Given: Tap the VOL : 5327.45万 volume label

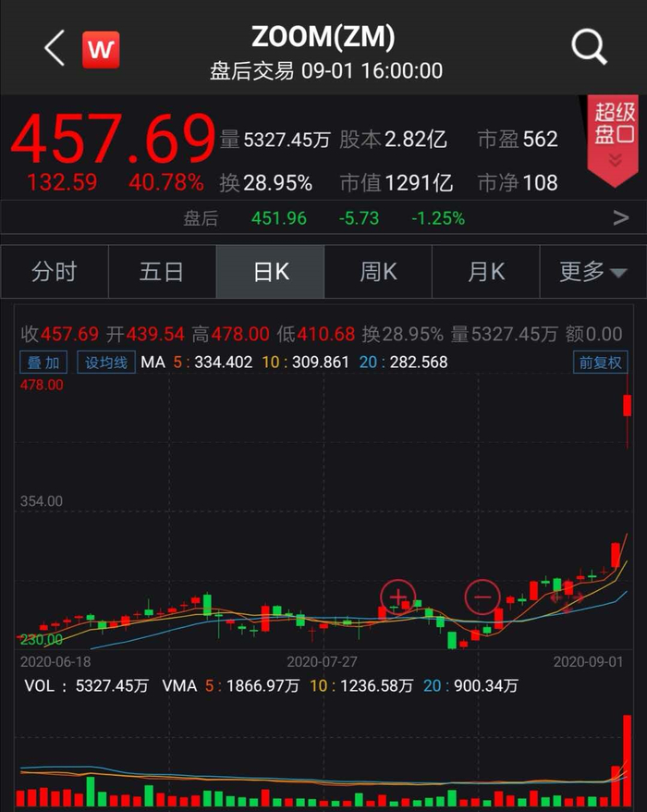Looking at the screenshot, I should pyautogui.click(x=87, y=686).
